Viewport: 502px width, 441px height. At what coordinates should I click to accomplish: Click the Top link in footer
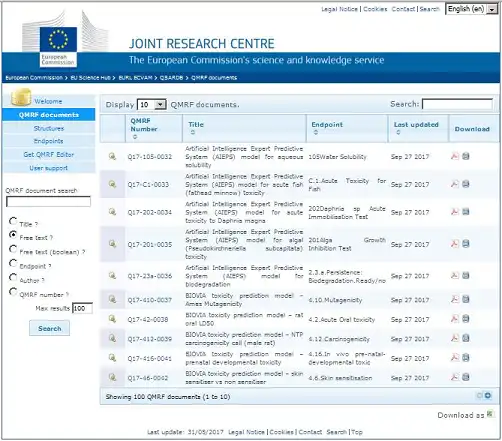(x=357, y=432)
